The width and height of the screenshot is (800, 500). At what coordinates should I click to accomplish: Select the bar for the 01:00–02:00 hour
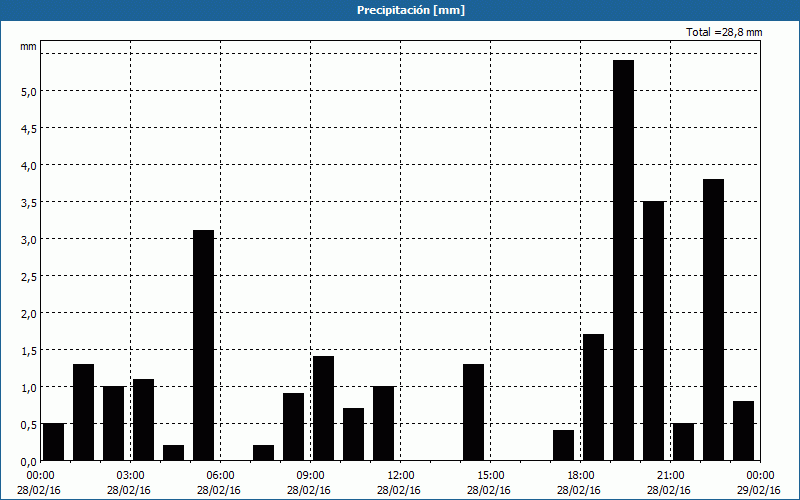point(84,412)
